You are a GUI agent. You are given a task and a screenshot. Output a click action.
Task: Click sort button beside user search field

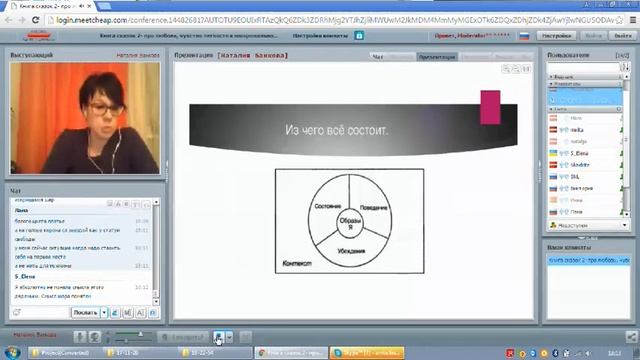click(625, 67)
